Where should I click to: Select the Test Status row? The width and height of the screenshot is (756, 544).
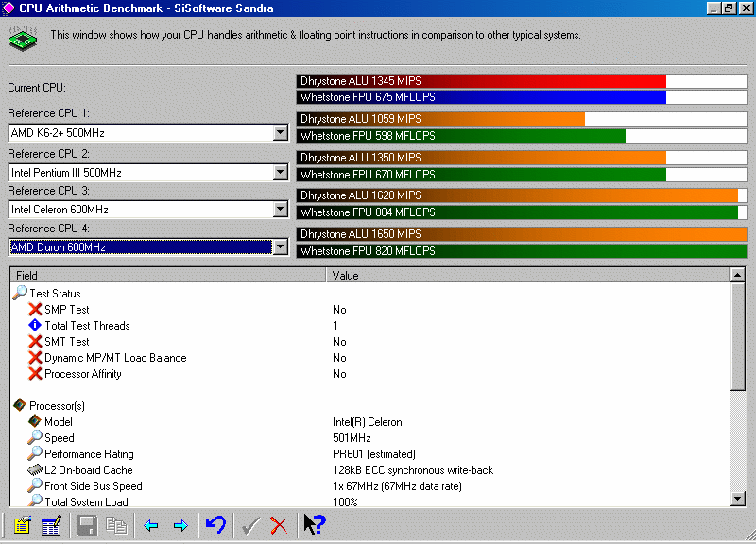[369, 293]
